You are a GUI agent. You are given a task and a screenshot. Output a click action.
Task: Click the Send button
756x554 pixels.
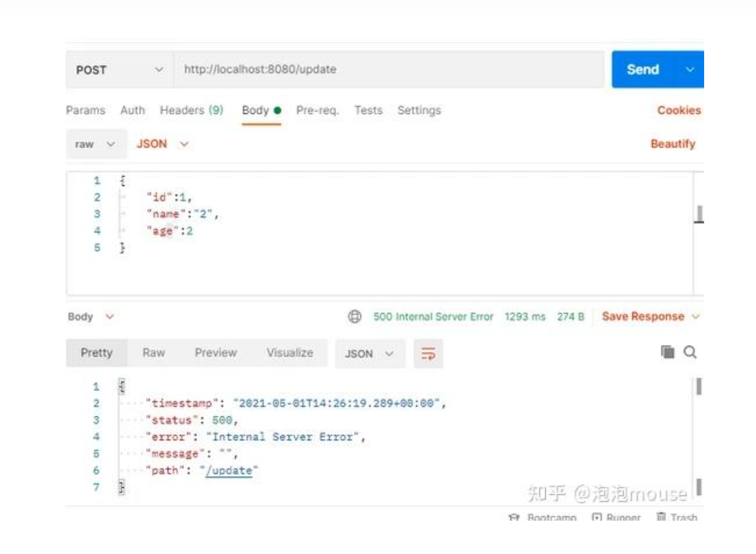tap(643, 69)
